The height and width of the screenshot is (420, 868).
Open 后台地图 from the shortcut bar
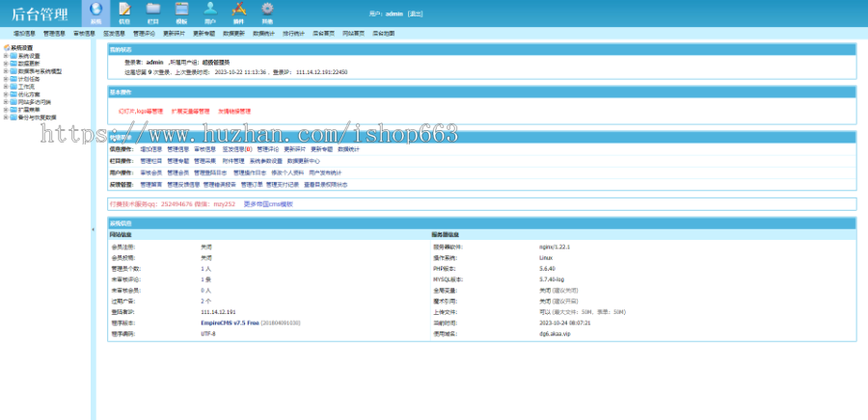pos(383,33)
